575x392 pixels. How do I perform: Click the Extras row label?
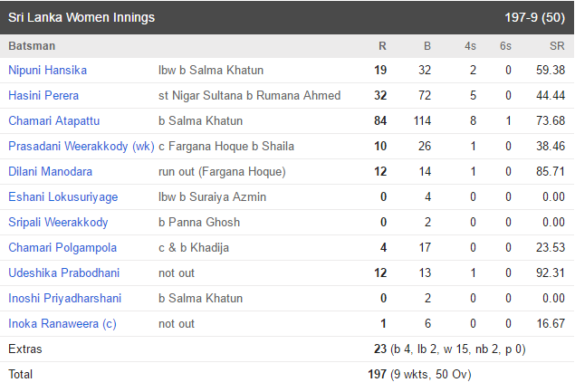[25, 349]
